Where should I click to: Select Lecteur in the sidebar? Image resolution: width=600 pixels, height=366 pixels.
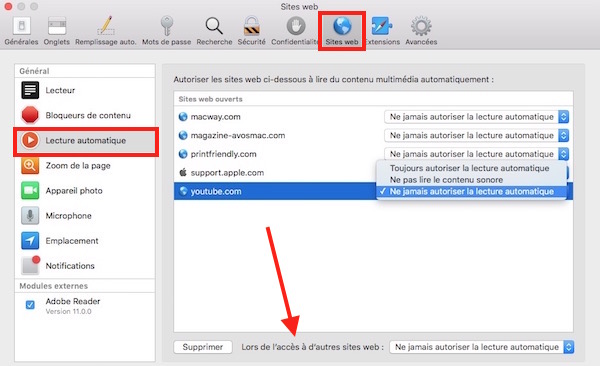coord(85,90)
